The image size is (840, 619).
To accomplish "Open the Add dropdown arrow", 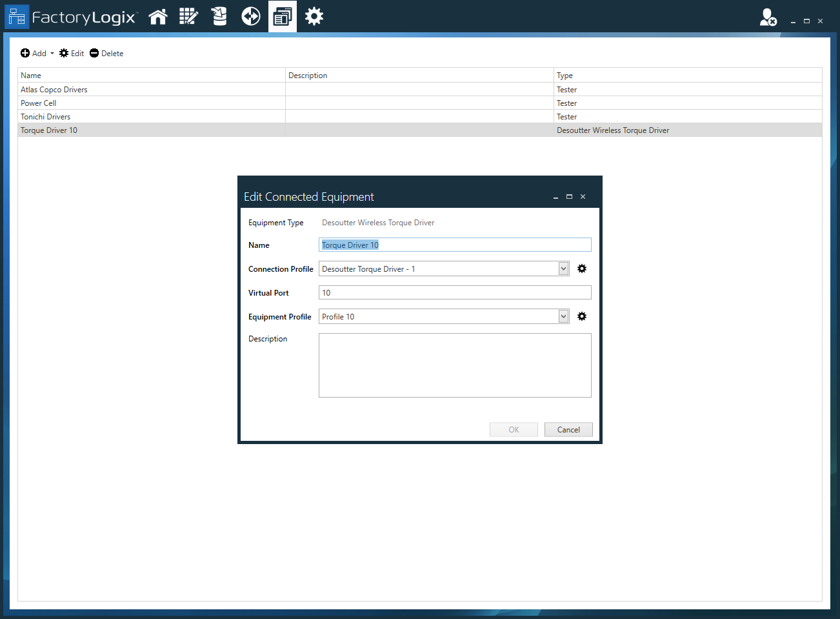I will coord(52,54).
